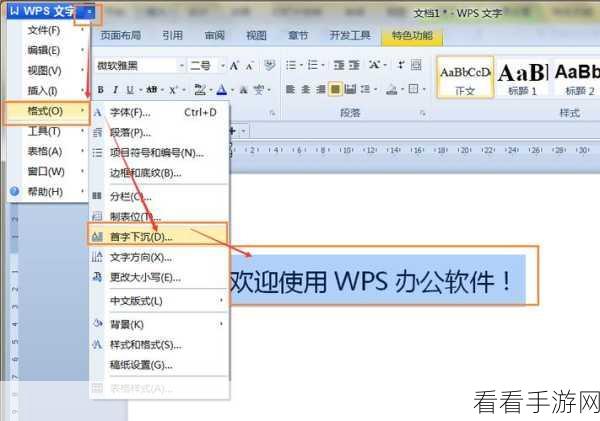Viewport: 600px width, 421px height.
Task: Open the 窗口(W) menu
Action: coord(46,171)
